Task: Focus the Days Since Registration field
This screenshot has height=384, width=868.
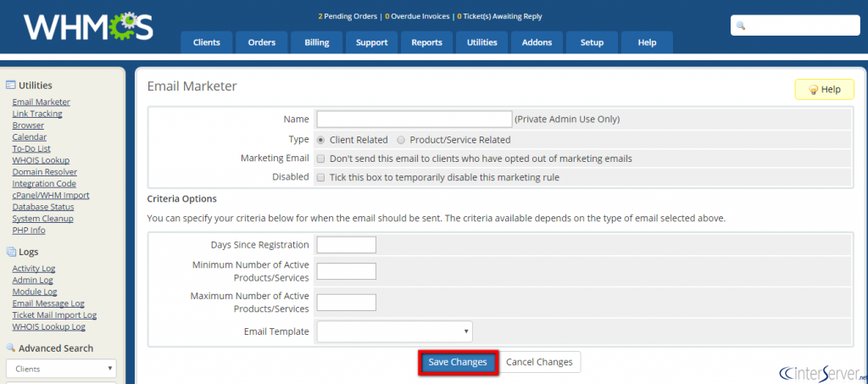Action: tap(346, 245)
